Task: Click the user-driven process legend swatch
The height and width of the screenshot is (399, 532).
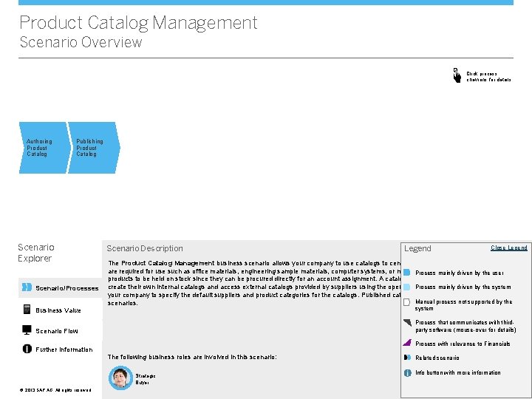Action: [407, 273]
